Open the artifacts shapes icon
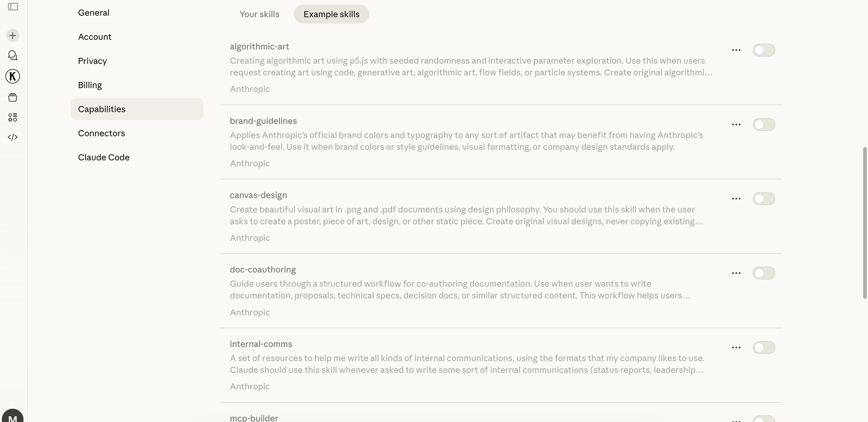The width and height of the screenshot is (868, 422). 13,117
